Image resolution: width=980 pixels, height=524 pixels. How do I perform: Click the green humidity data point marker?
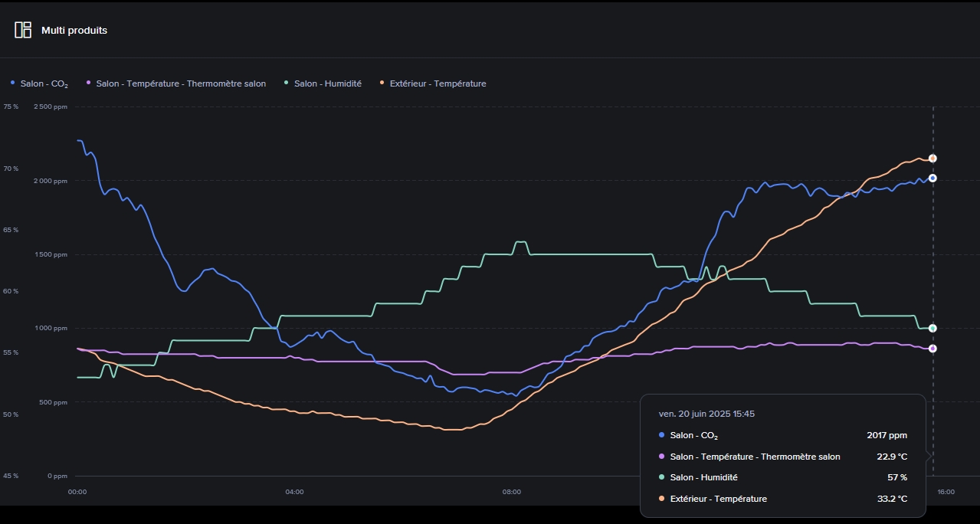tap(932, 328)
